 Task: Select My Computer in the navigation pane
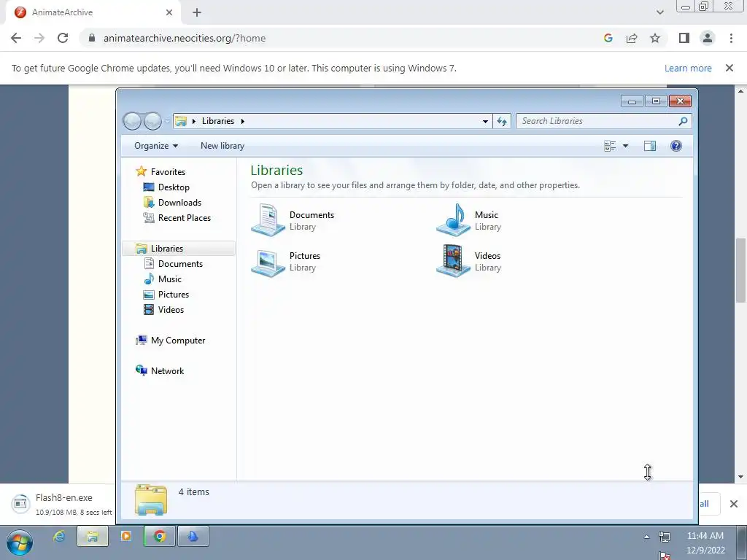coord(178,341)
